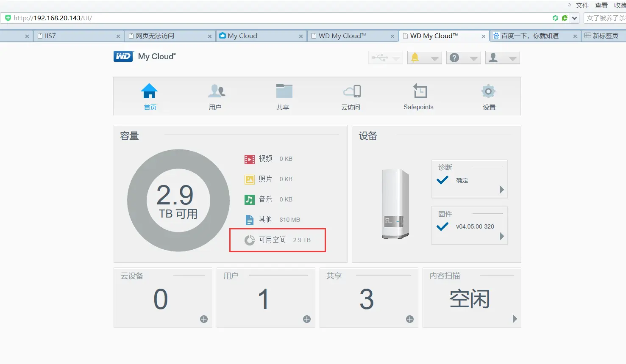
Task: Click the content scan status 空闲
Action: (x=470, y=299)
